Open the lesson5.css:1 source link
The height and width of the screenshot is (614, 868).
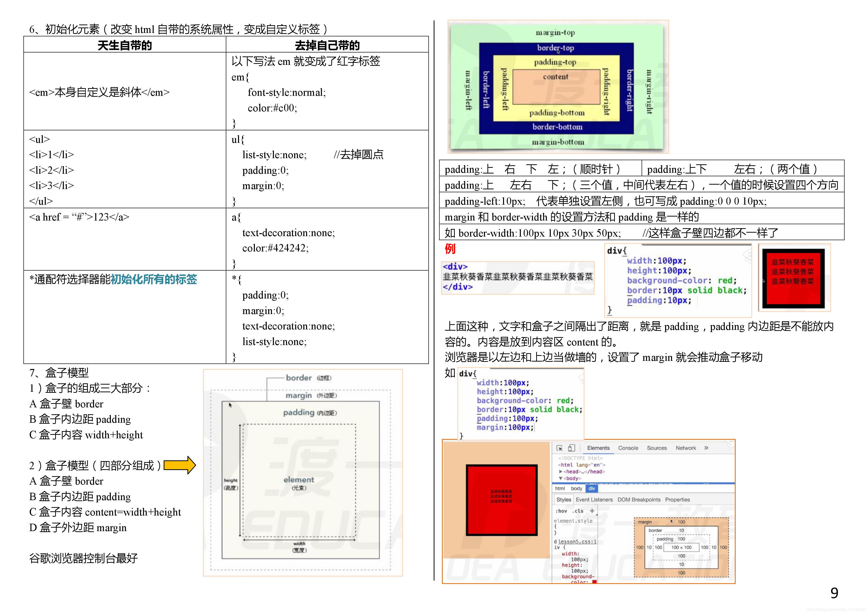coord(577,542)
